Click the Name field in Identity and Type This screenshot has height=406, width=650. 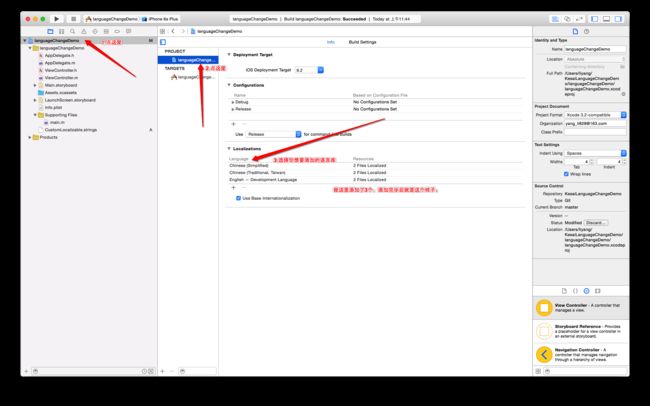(x=595, y=49)
